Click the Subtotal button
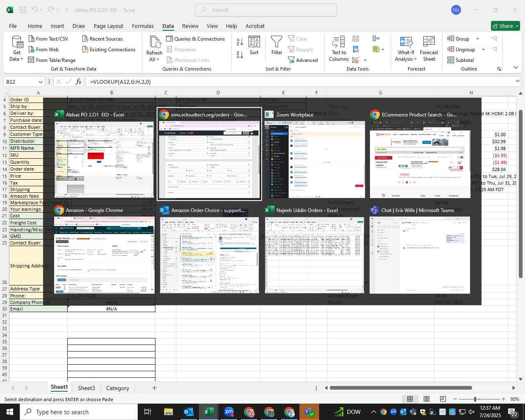Image resolution: width=525 pixels, height=420 pixels. [x=460, y=60]
